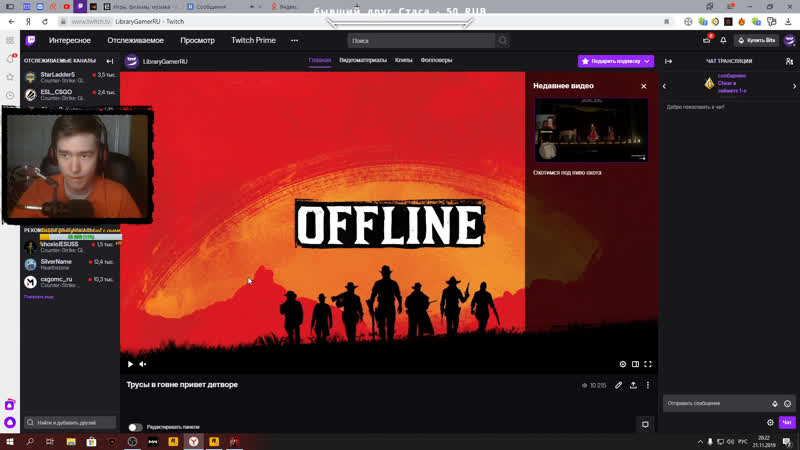Click the edit pencil icon under video
800x450 pixels.
(618, 385)
